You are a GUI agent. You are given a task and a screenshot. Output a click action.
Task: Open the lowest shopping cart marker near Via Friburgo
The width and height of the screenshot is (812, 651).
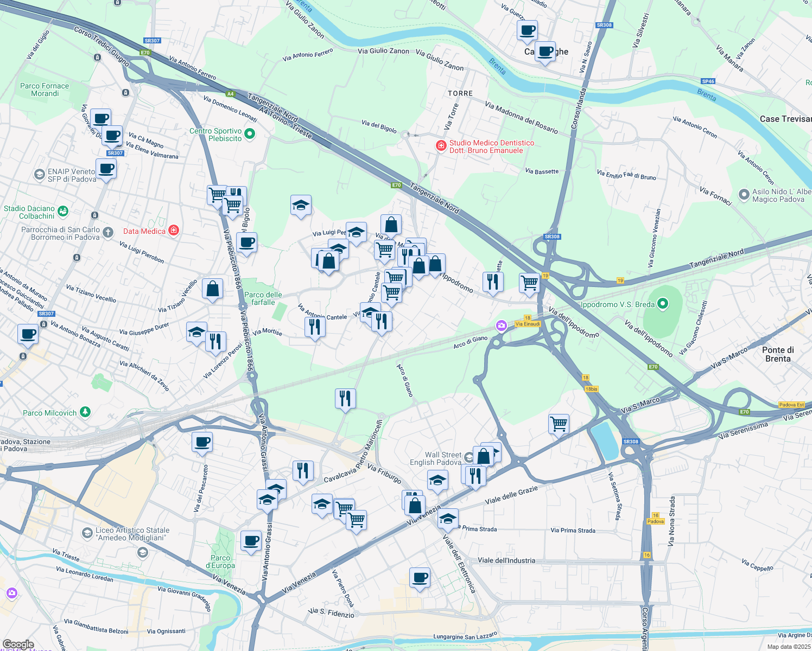tap(356, 520)
